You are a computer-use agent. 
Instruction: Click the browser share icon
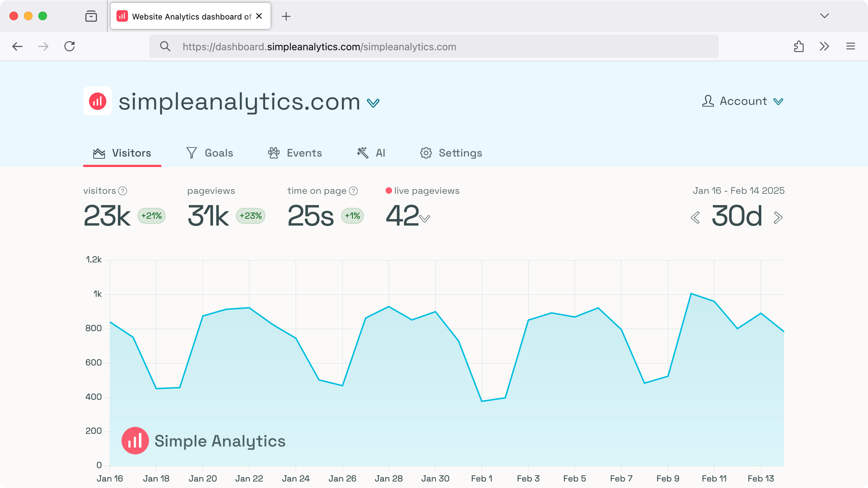(x=798, y=46)
